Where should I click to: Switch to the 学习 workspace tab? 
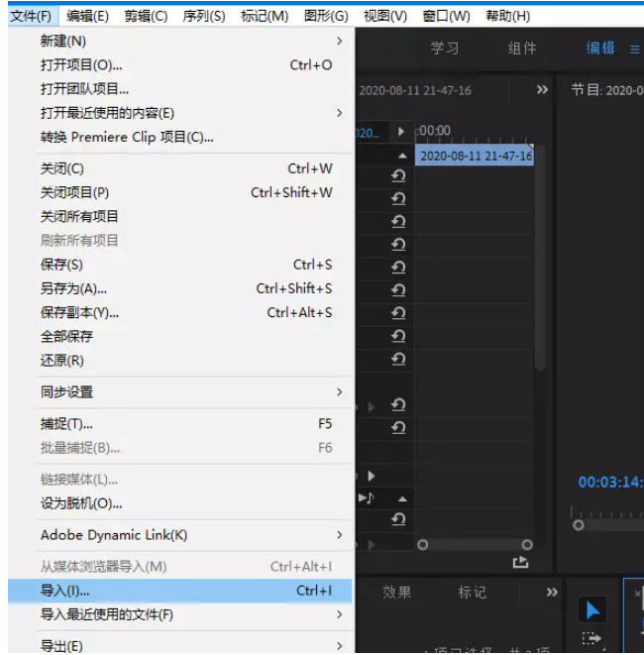click(x=445, y=49)
